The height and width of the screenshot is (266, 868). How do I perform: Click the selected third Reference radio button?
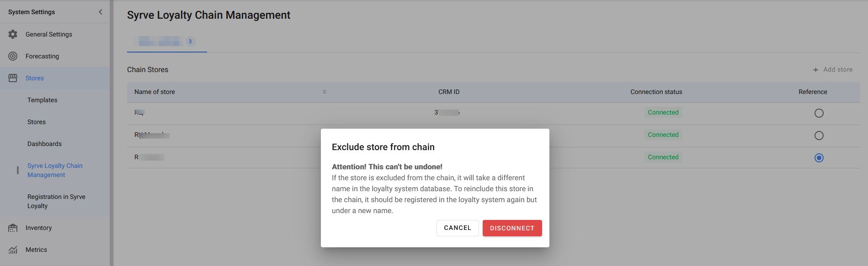tap(819, 158)
